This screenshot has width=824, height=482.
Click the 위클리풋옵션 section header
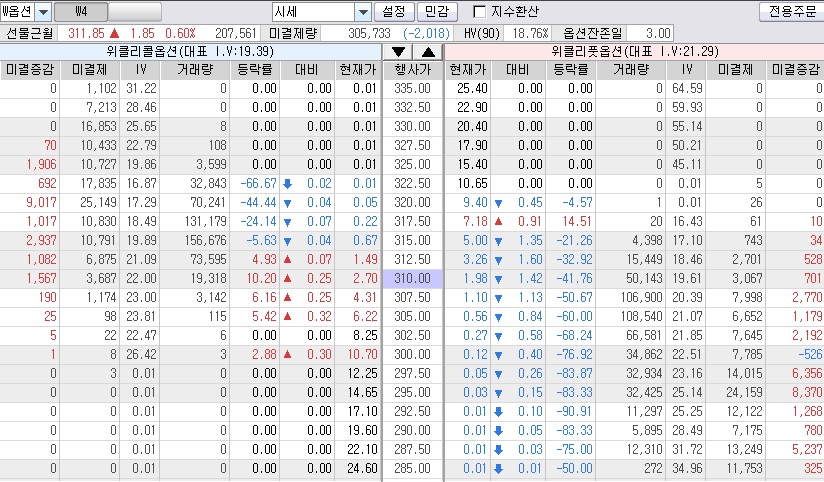point(634,52)
